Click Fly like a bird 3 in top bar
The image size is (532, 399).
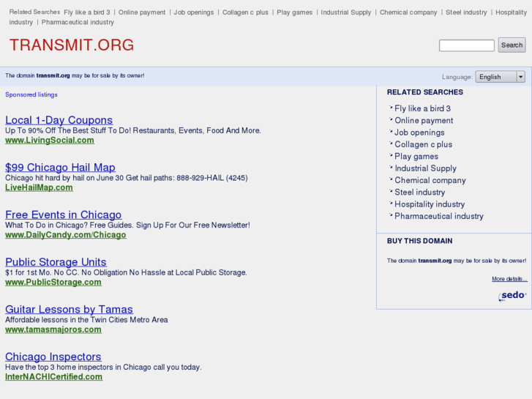[87, 12]
